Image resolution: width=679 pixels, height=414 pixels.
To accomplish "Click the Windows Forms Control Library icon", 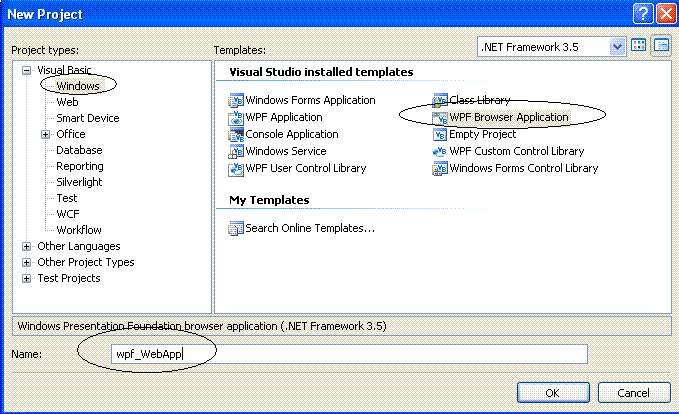I will (440, 168).
